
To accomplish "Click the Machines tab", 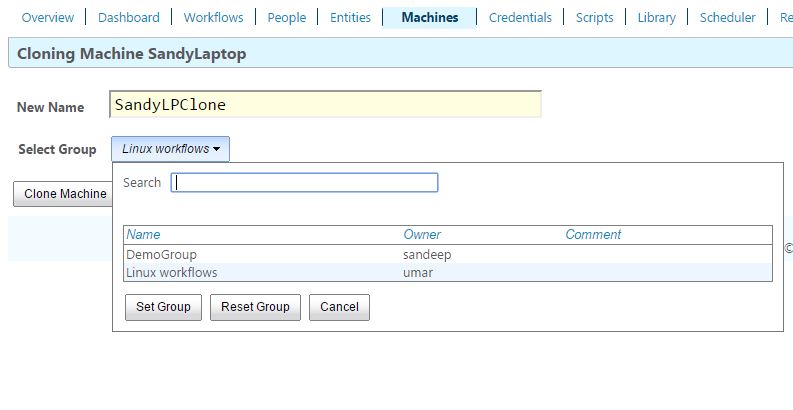I will point(430,17).
